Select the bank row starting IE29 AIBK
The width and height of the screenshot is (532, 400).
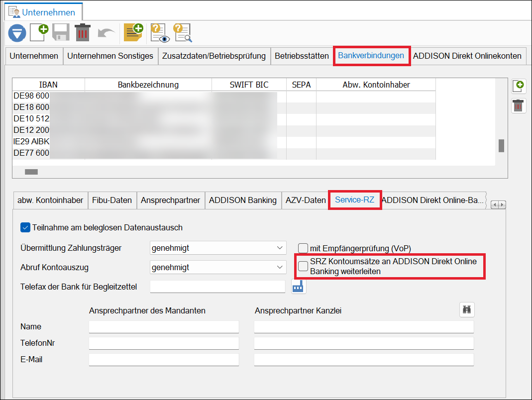(224, 141)
